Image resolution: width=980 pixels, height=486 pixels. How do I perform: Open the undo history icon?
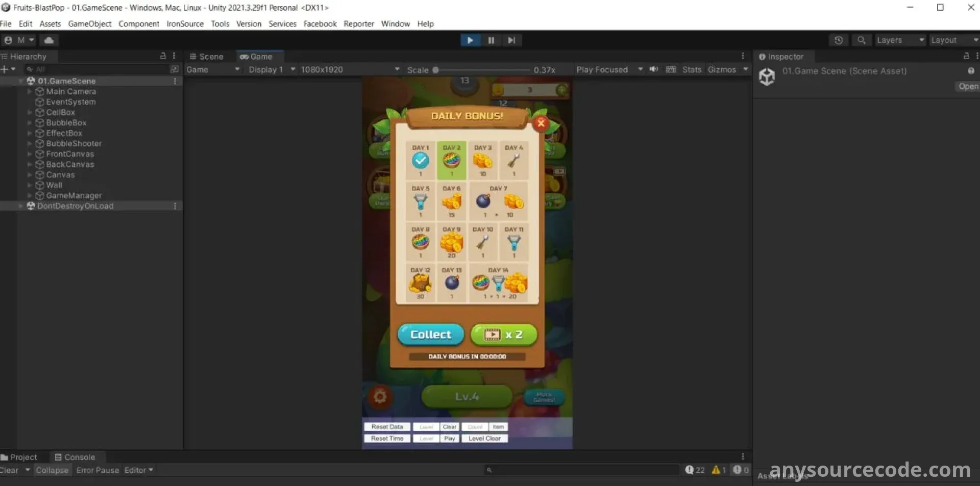click(x=838, y=40)
